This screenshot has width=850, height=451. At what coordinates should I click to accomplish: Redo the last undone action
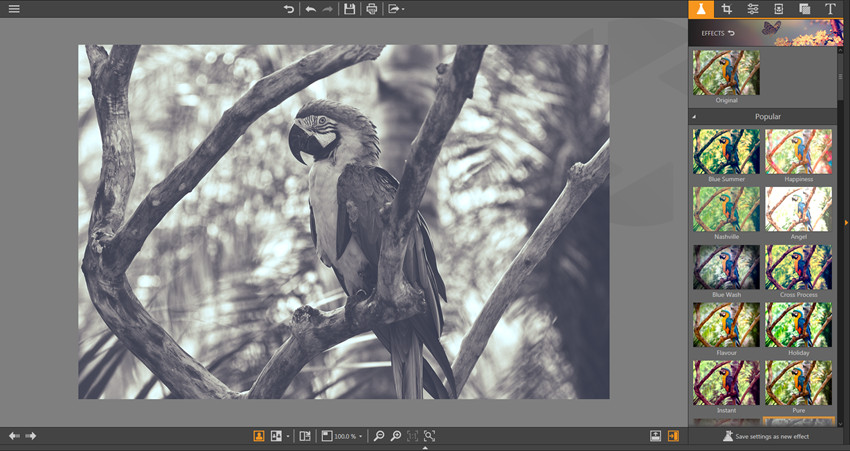coord(327,9)
